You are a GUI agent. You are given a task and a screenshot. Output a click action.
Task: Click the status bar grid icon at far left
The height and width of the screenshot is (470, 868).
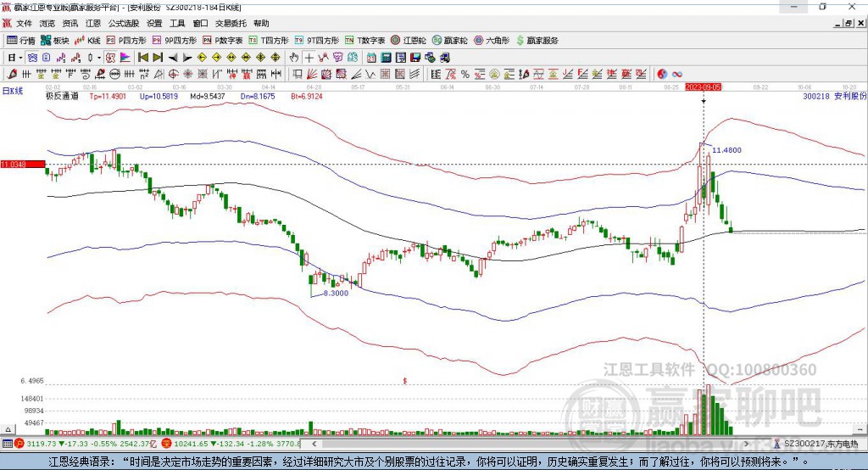click(x=7, y=444)
